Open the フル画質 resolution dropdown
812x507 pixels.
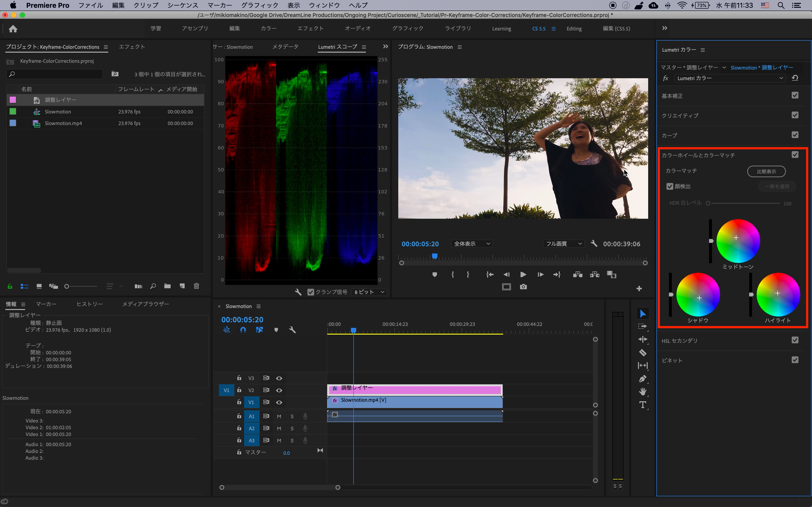pos(563,244)
